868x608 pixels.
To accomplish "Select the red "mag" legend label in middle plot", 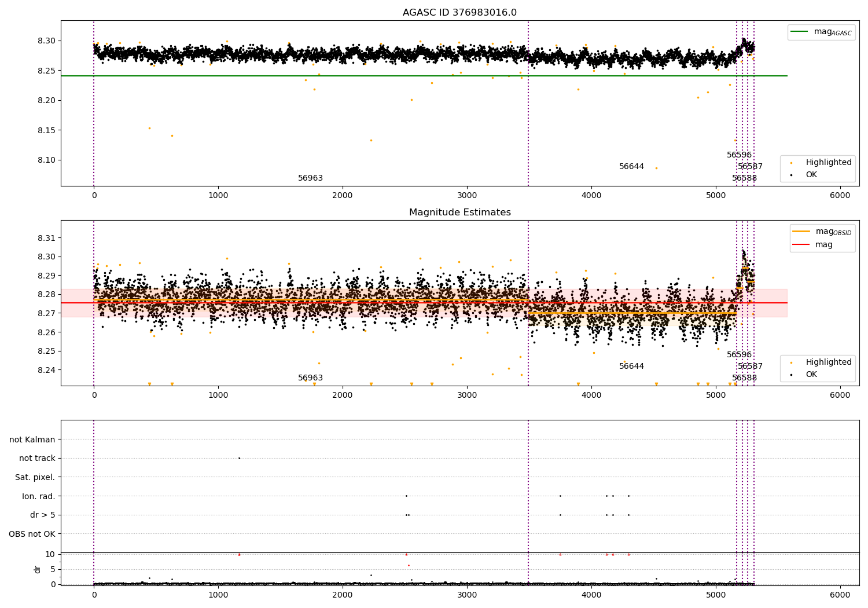I will pos(824,245).
